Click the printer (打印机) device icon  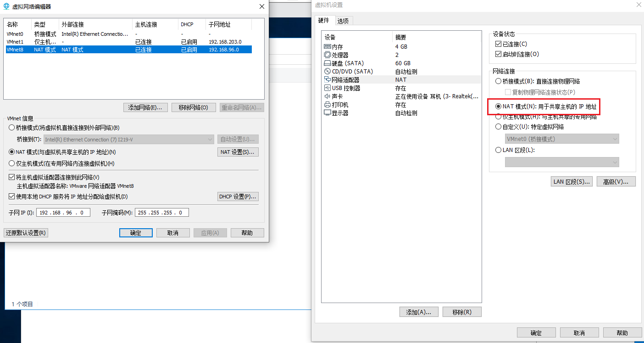tap(328, 105)
